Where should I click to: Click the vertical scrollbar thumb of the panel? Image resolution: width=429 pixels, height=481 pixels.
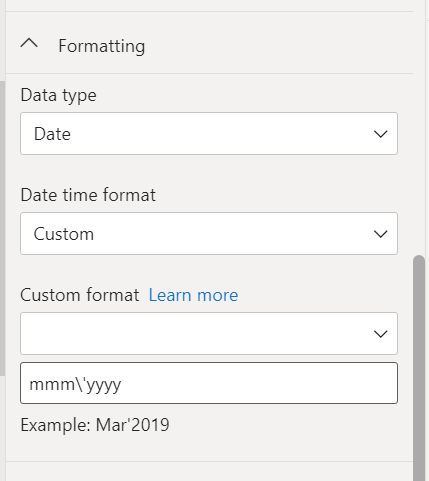pos(419,368)
